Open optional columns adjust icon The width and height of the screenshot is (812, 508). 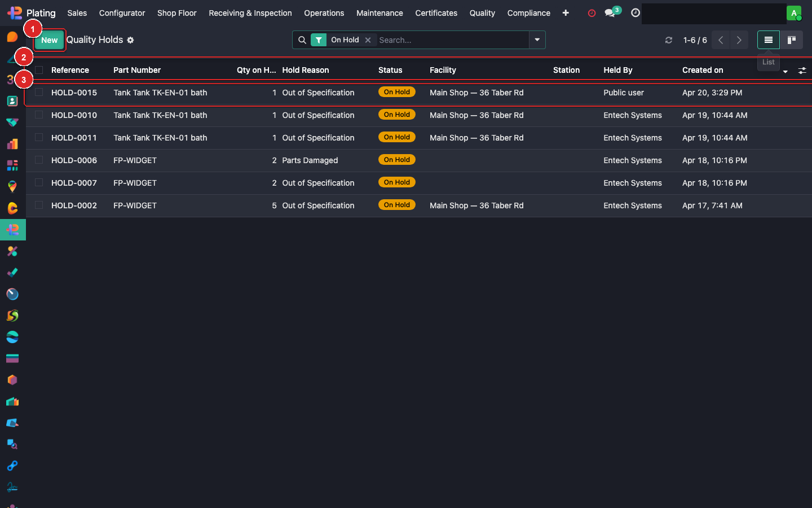(802, 71)
